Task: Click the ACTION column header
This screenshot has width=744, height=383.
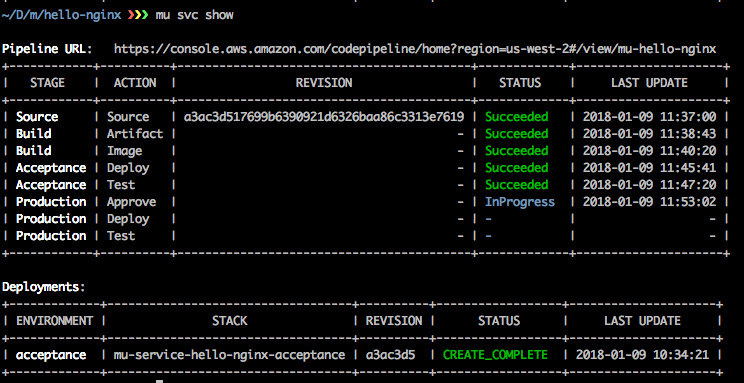Action: coord(135,83)
